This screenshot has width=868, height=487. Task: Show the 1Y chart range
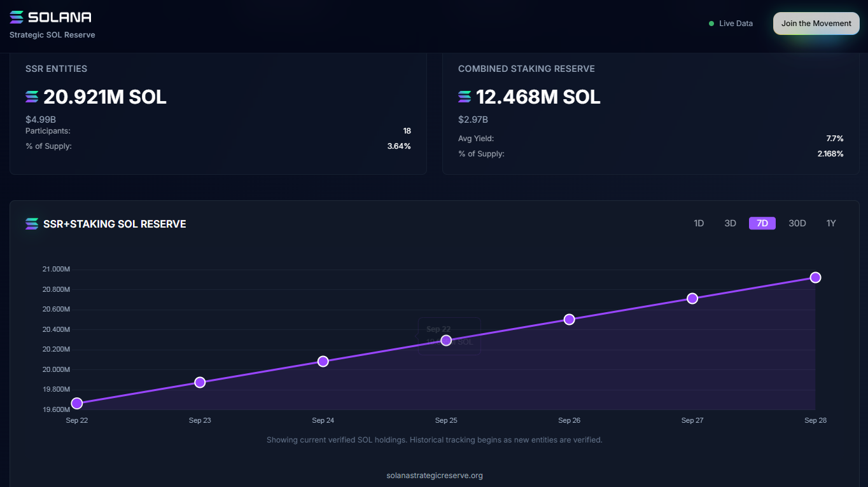(x=831, y=223)
